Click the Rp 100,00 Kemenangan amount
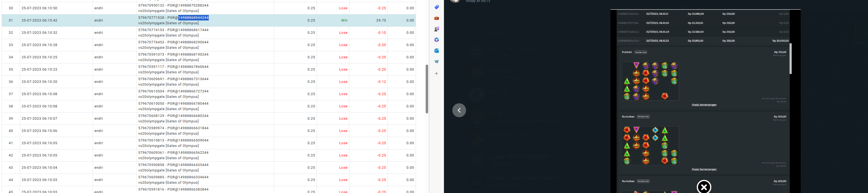 coord(780,52)
